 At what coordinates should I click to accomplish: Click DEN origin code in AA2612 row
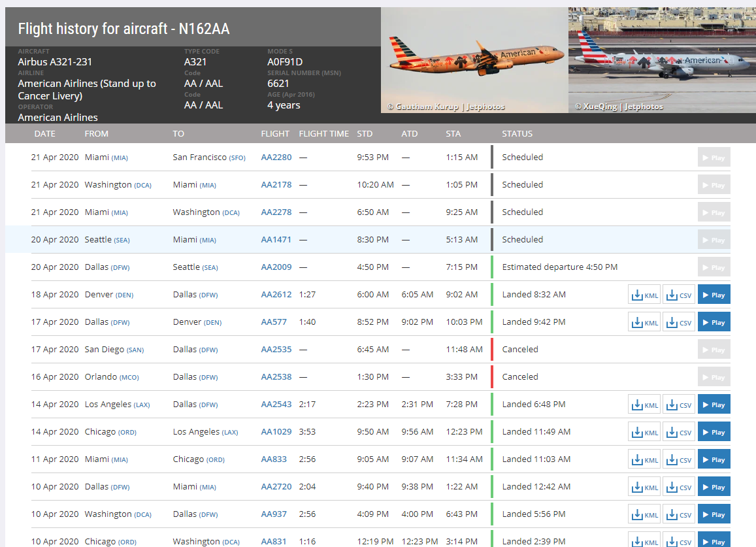125,295
